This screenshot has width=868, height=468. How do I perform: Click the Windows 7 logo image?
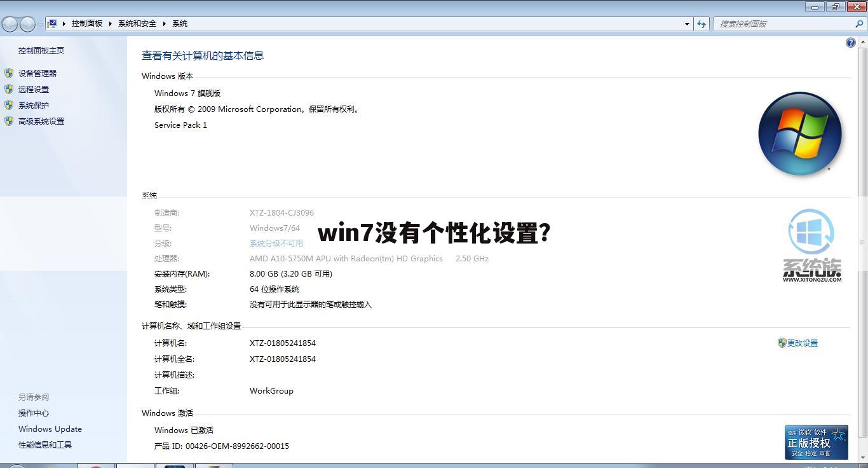800,134
